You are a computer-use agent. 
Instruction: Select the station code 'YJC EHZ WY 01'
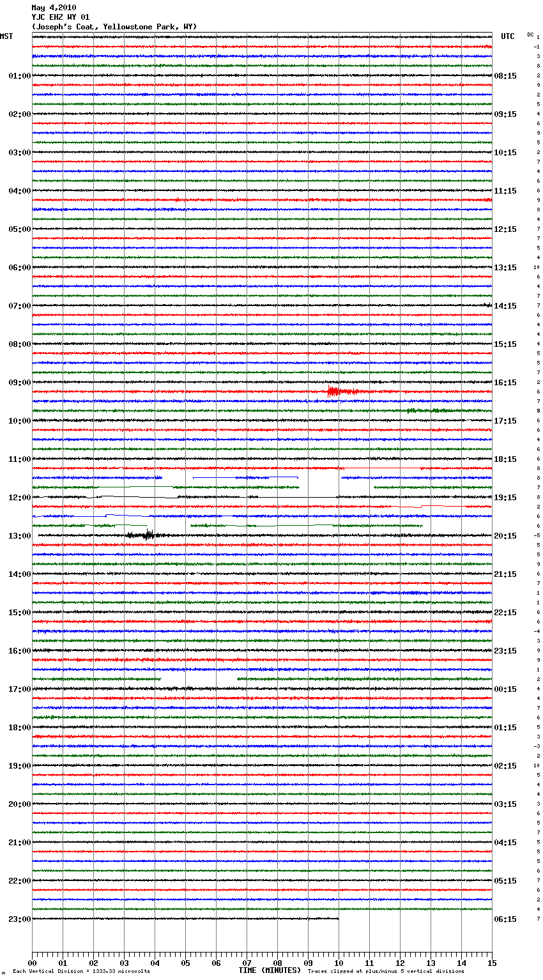click(61, 17)
